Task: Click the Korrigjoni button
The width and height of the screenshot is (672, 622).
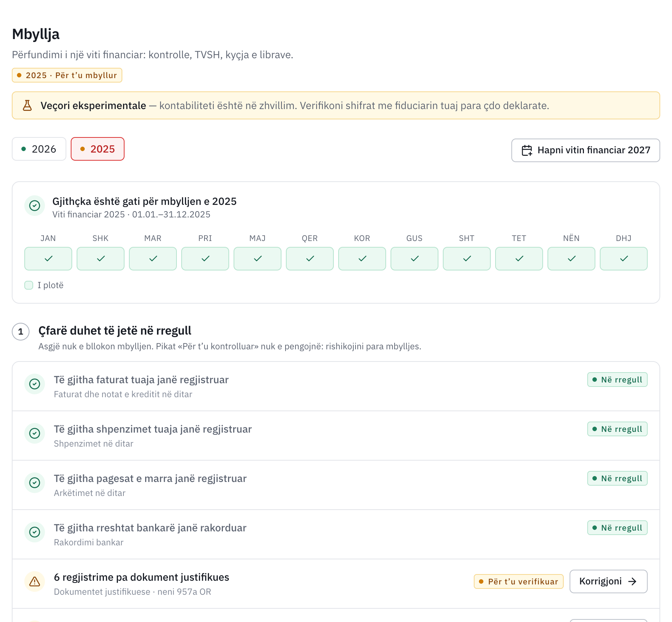Action: point(609,581)
